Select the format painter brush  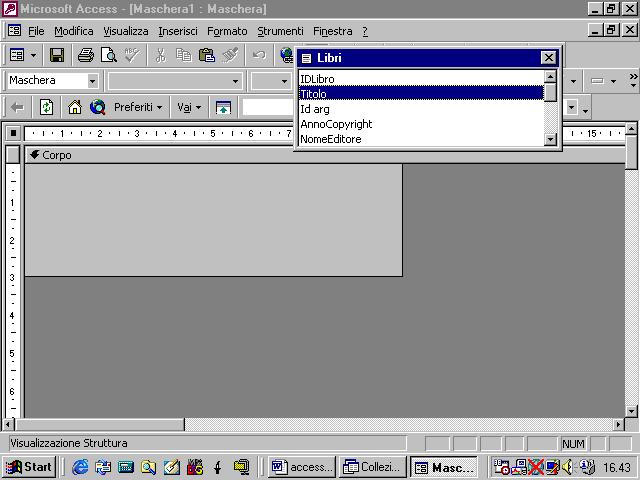230,55
